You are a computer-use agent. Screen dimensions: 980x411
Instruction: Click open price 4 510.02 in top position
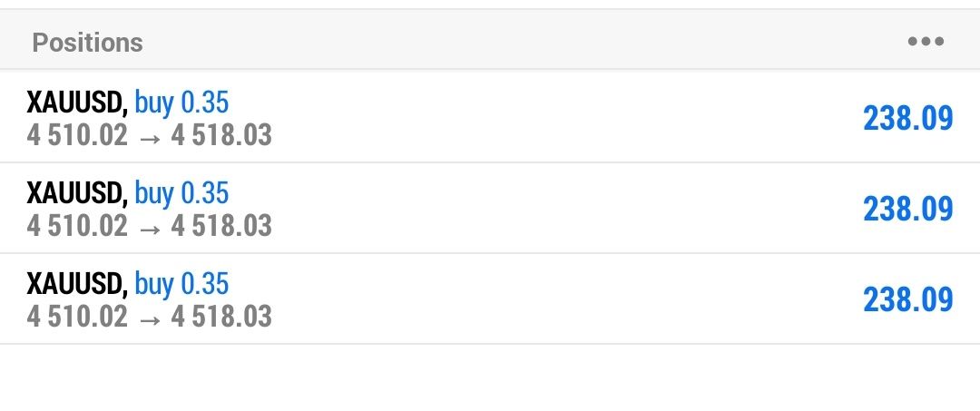77,135
